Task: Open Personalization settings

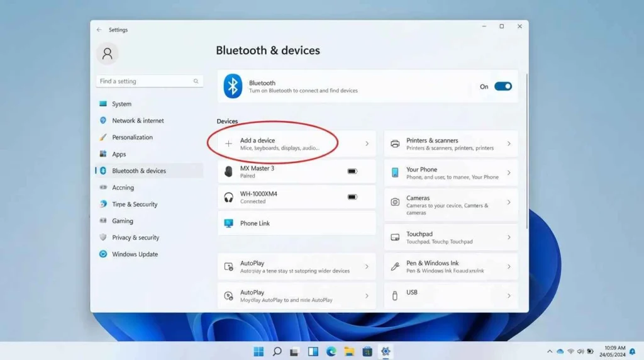Action: 150,137
